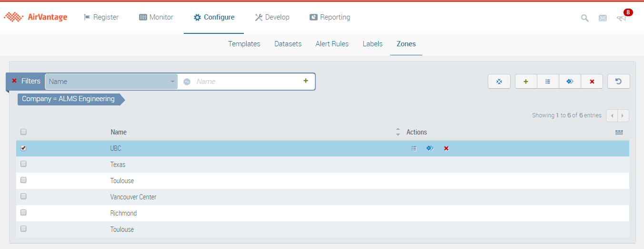Open the Name filter criteria dropdown

[x=111, y=82]
